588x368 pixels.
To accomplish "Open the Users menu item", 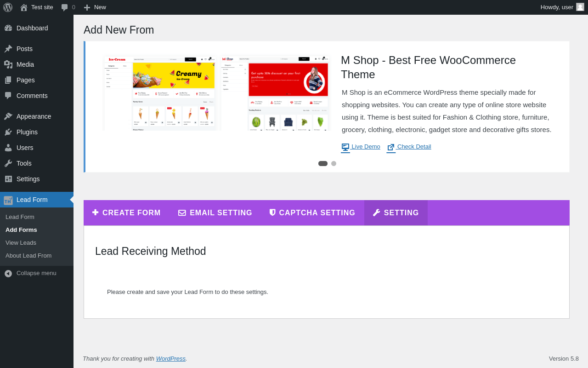I will coord(37,148).
